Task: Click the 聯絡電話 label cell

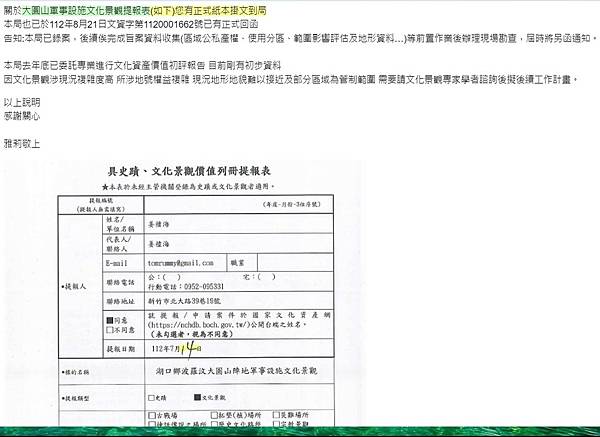Action: pyautogui.click(x=124, y=282)
